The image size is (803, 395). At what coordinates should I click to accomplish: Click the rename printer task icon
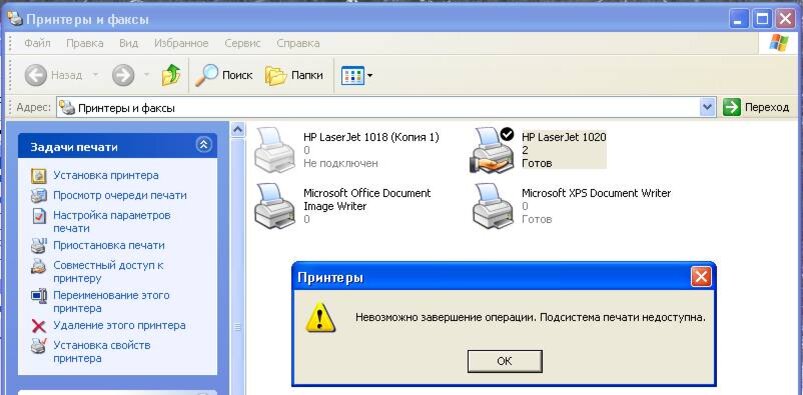(39, 296)
